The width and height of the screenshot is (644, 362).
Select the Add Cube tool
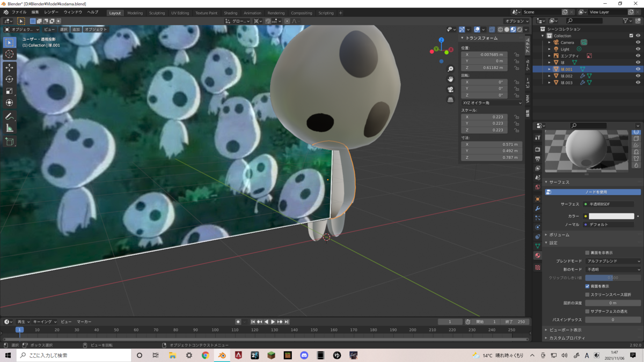pos(10,142)
